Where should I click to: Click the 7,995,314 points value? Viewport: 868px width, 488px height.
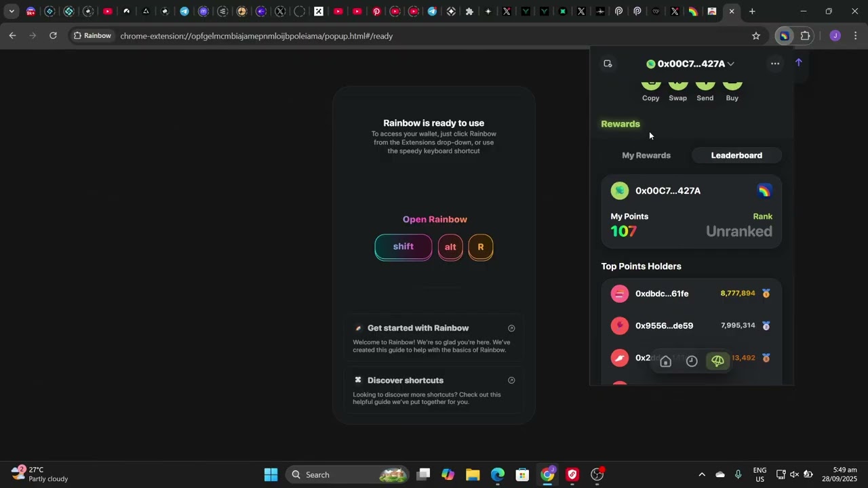(738, 325)
